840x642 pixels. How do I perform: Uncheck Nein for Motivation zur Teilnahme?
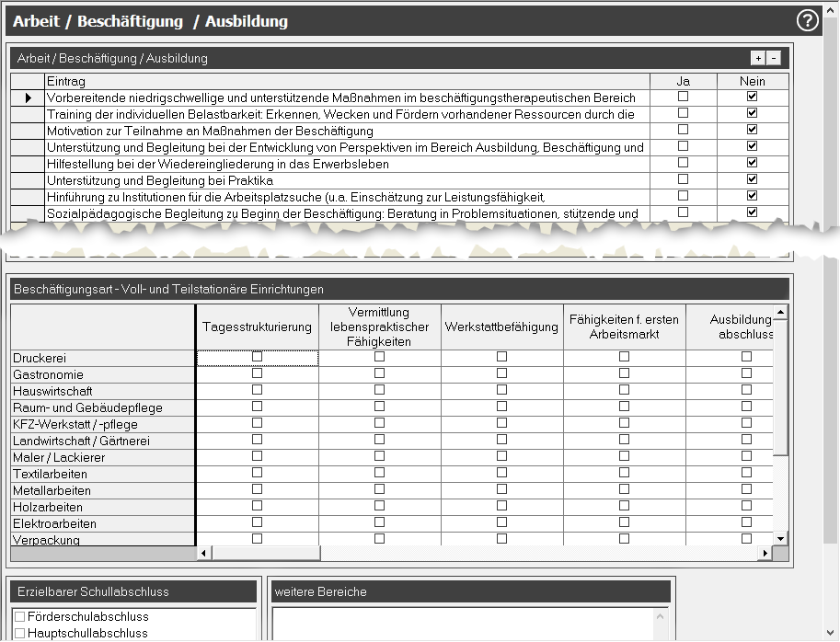coord(752,130)
